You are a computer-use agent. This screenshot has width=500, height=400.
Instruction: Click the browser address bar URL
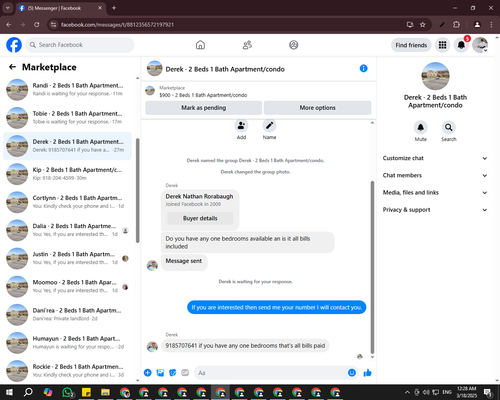[117, 25]
